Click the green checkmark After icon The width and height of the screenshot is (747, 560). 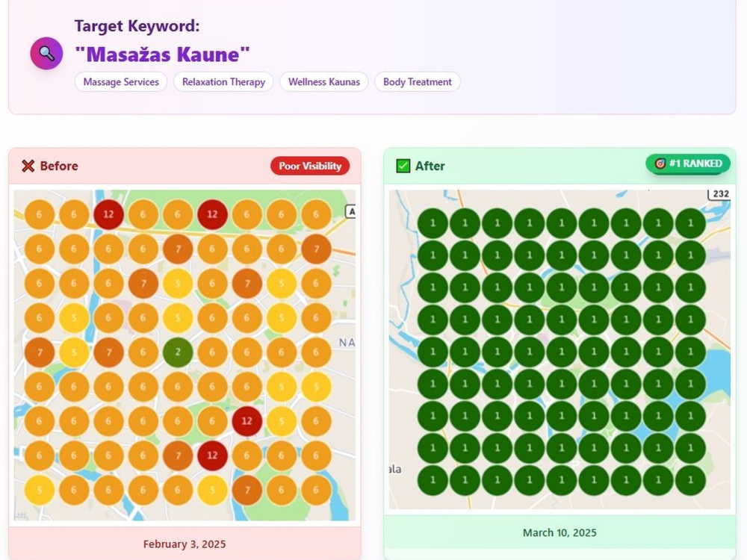point(403,166)
